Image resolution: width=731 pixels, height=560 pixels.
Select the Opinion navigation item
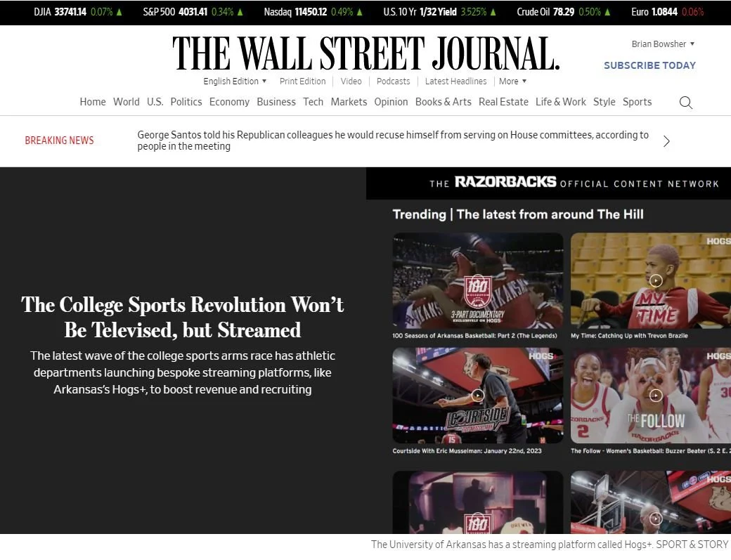[391, 102]
